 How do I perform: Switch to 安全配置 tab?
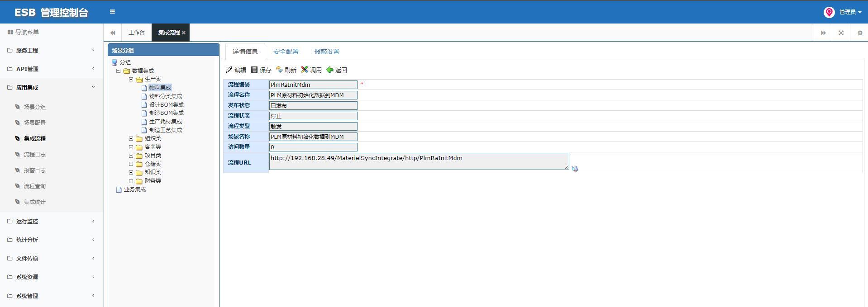(286, 52)
